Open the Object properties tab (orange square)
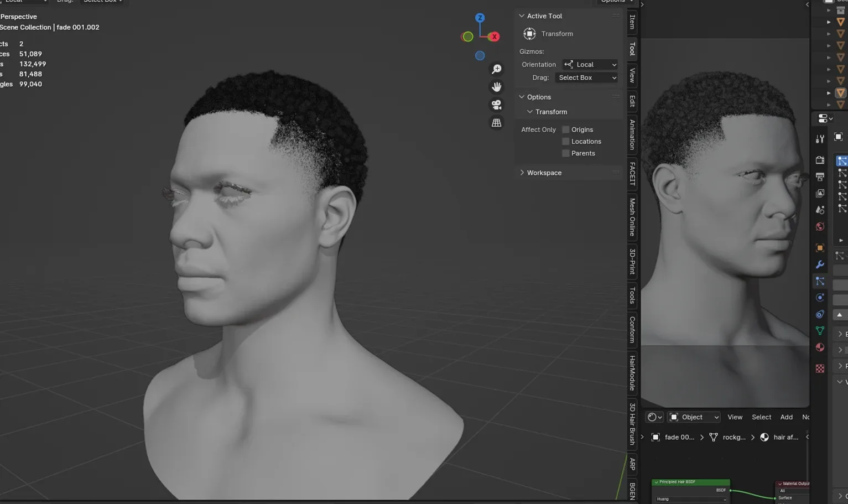 (x=820, y=248)
